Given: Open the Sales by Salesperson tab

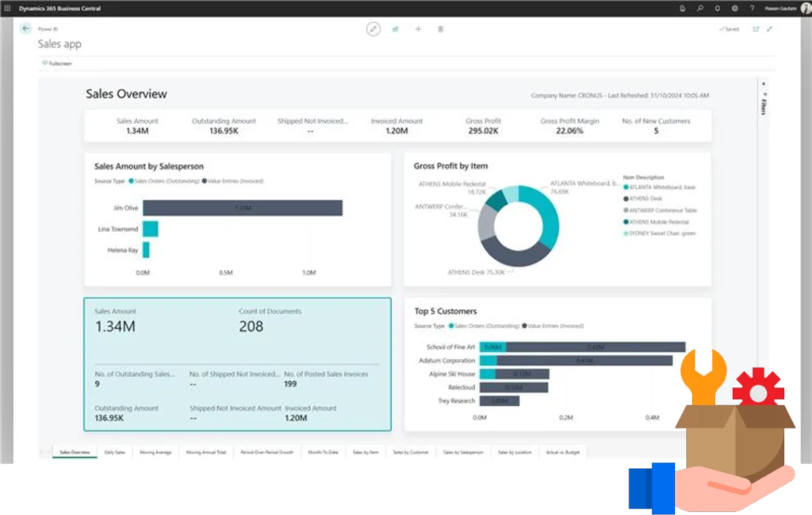Looking at the screenshot, I should pos(463,452).
